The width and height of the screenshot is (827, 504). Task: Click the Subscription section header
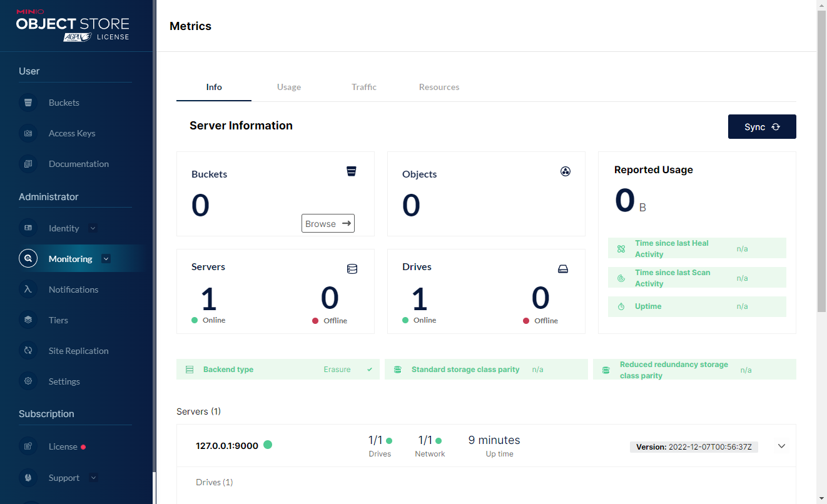46,414
